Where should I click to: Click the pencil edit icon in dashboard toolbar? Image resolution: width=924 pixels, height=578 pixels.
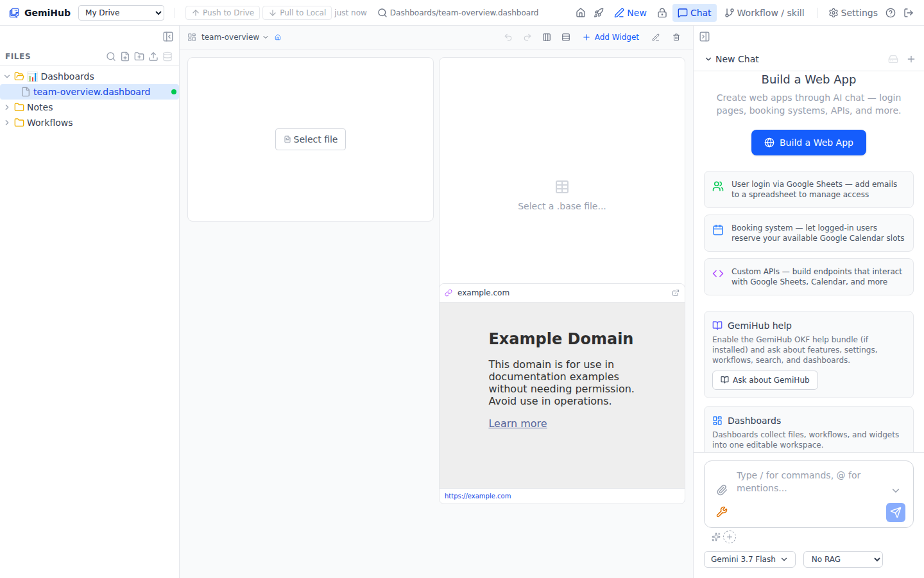(656, 37)
